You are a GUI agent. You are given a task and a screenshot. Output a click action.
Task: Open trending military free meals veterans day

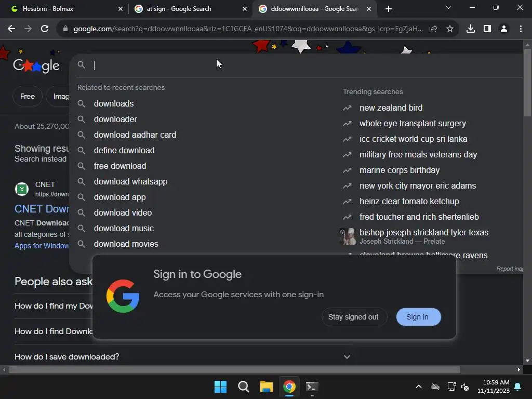(418, 154)
